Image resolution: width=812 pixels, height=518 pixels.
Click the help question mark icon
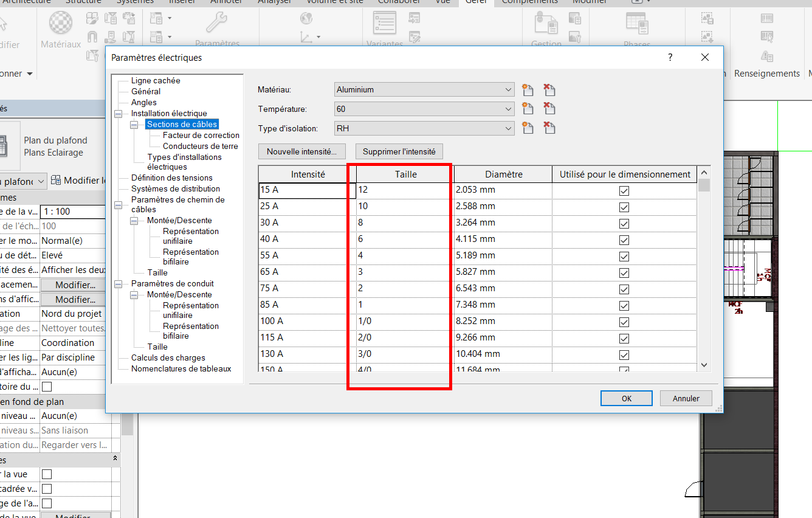(x=670, y=58)
